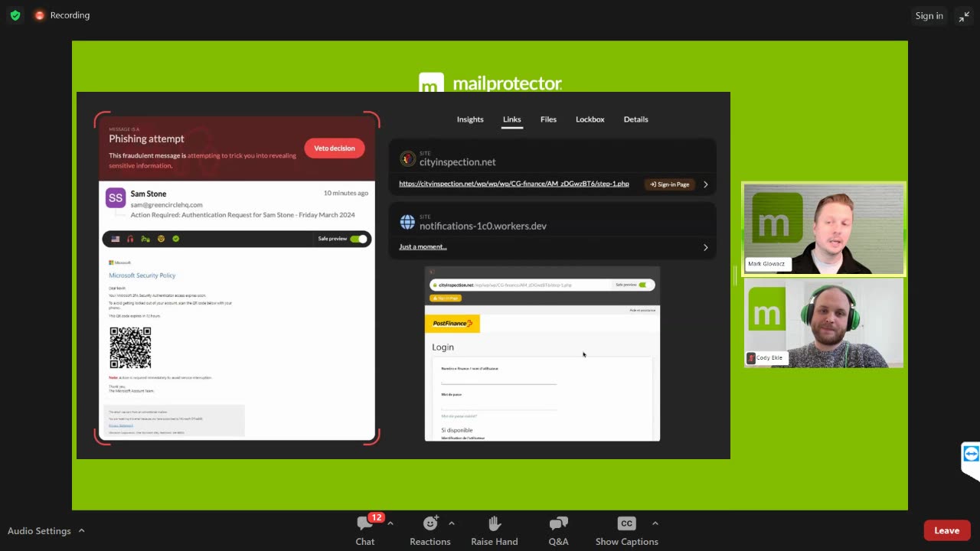This screenshot has width=980, height=551.
Task: Click the green checkmark icon in the message toolbar
Action: [x=175, y=239]
